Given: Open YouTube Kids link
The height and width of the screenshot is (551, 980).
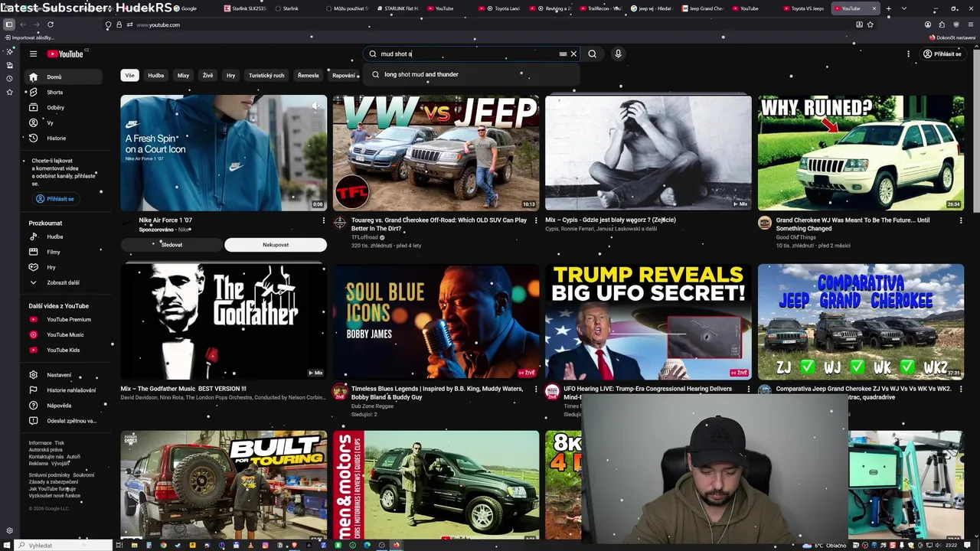Looking at the screenshot, I should [64, 350].
